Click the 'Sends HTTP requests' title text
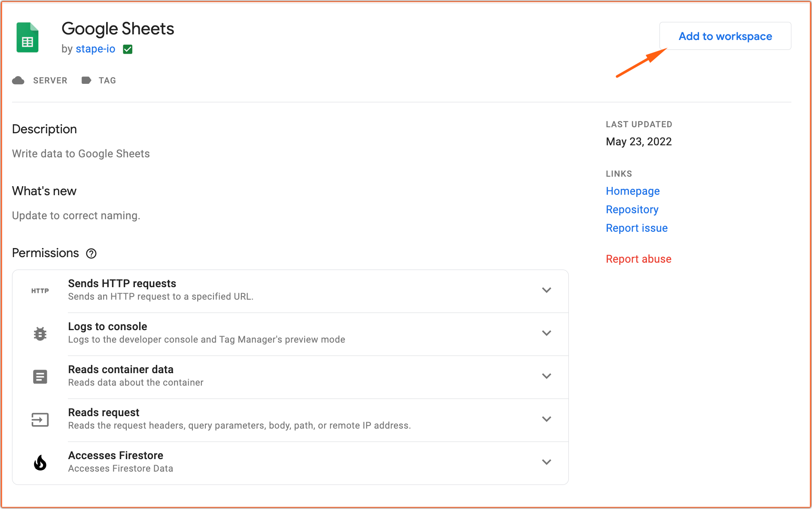 [x=122, y=284]
